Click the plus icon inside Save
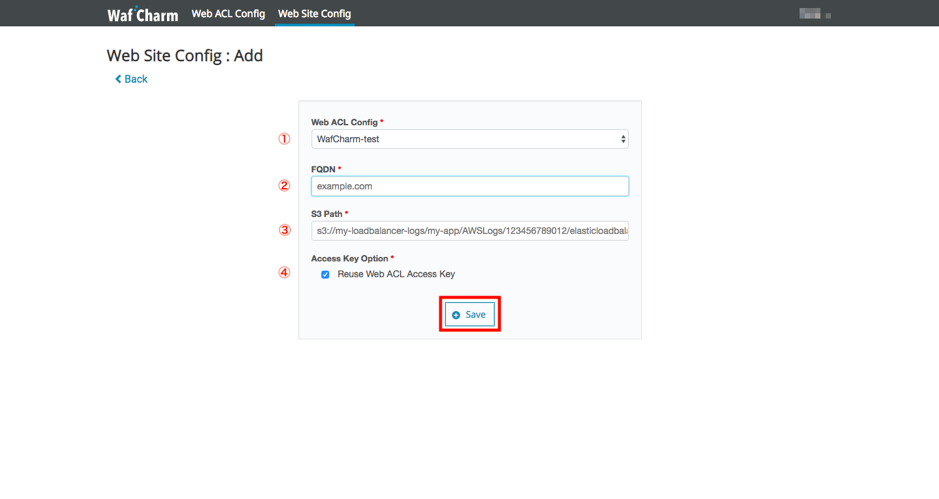This screenshot has width=939, height=499. click(x=456, y=315)
